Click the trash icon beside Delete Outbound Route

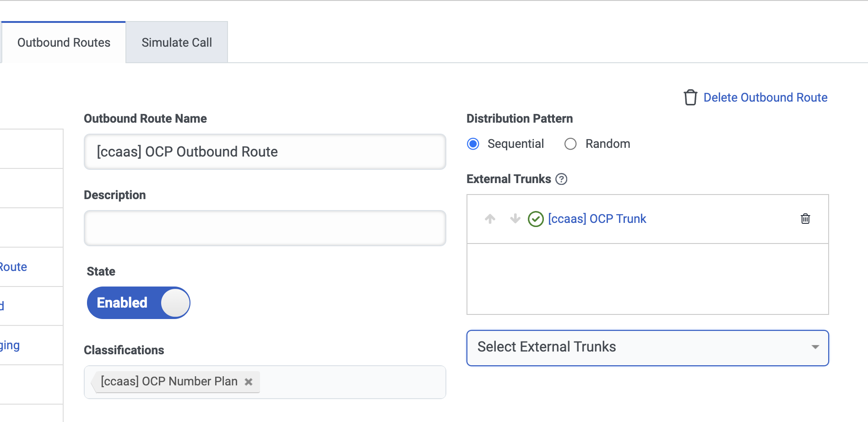pos(690,97)
